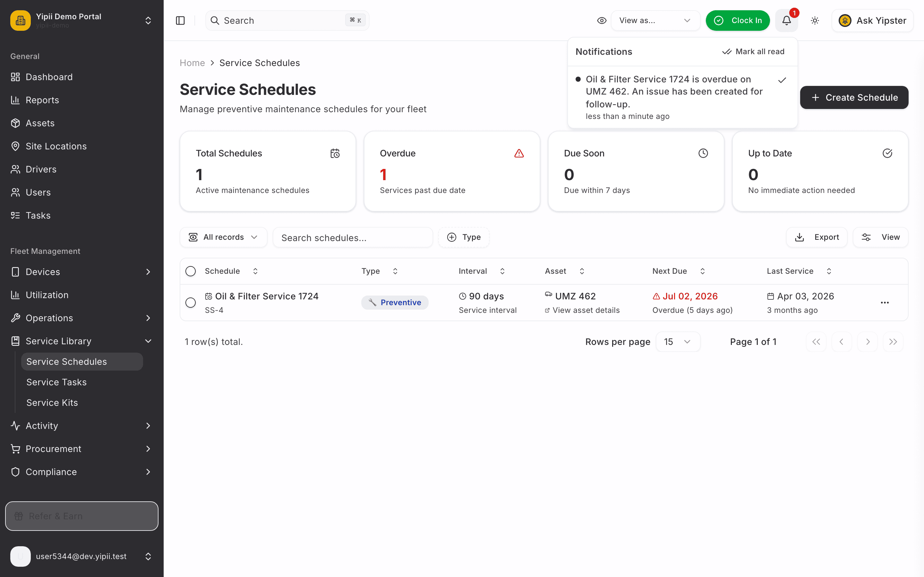This screenshot has width=924, height=577.
Task: Select the Oil & Filter Service 1724 row
Action: [x=191, y=303]
